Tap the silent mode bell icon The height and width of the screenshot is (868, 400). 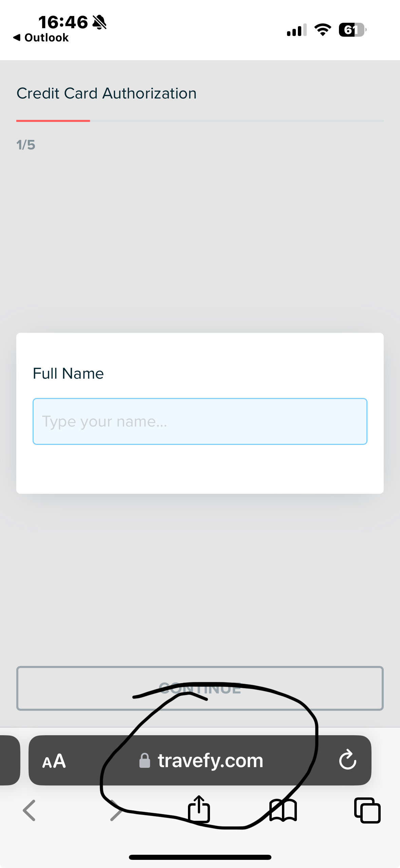99,22
